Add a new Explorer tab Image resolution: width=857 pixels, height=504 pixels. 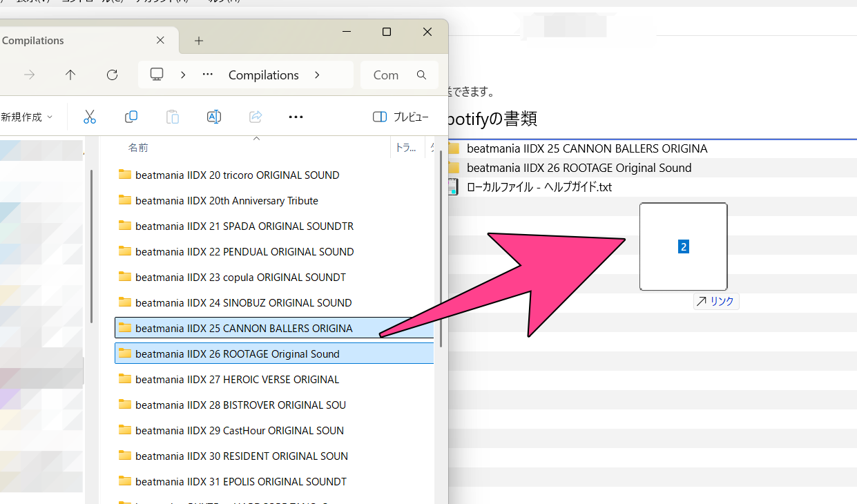pos(199,41)
